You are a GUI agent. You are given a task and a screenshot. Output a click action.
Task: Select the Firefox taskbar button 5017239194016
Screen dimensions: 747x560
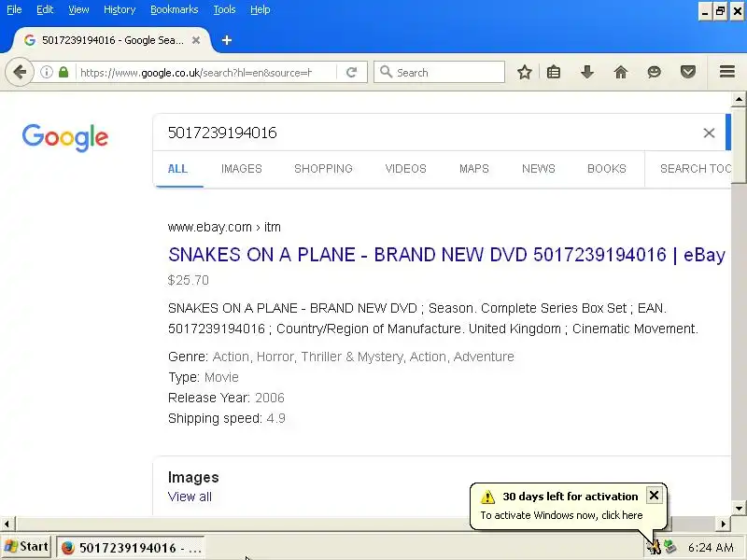[131, 548]
